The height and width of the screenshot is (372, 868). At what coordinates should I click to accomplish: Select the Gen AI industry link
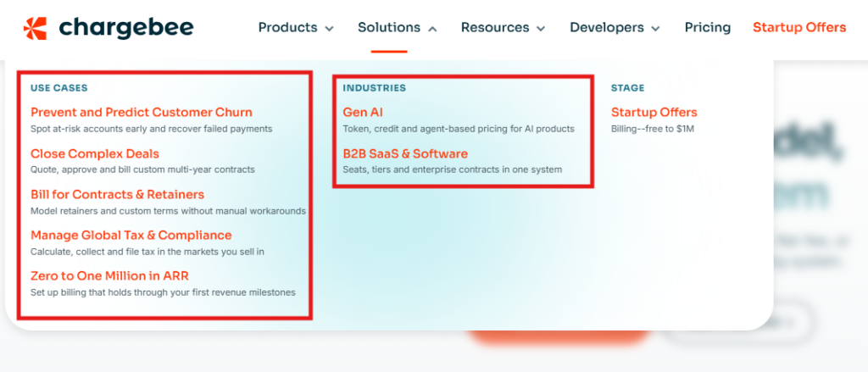click(363, 113)
